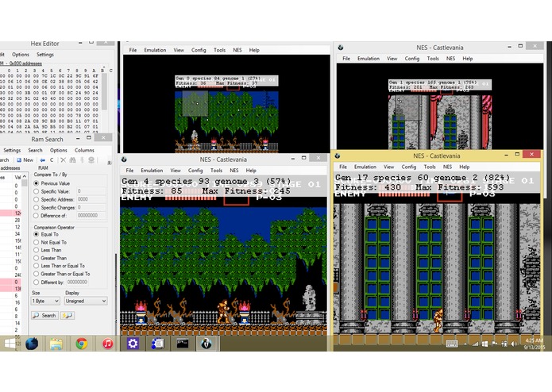The height and width of the screenshot is (392, 552).
Task: Click the lightning auto-search button next to Search
Action: (68, 315)
